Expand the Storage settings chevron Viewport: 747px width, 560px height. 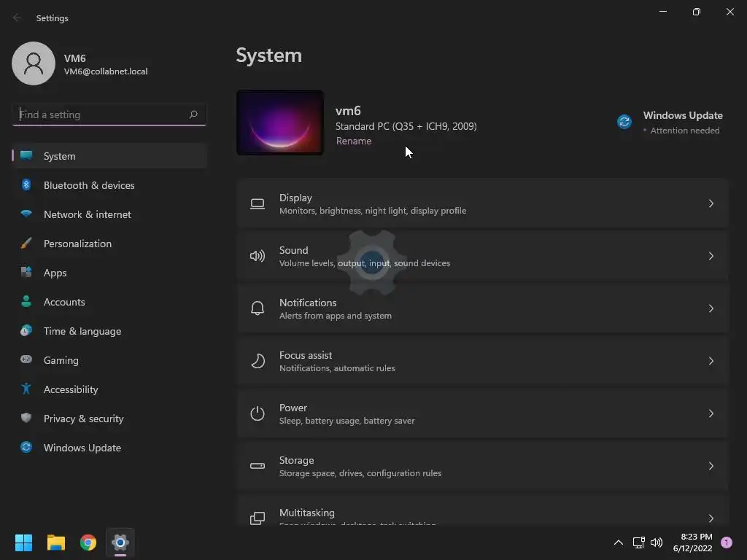click(x=711, y=466)
